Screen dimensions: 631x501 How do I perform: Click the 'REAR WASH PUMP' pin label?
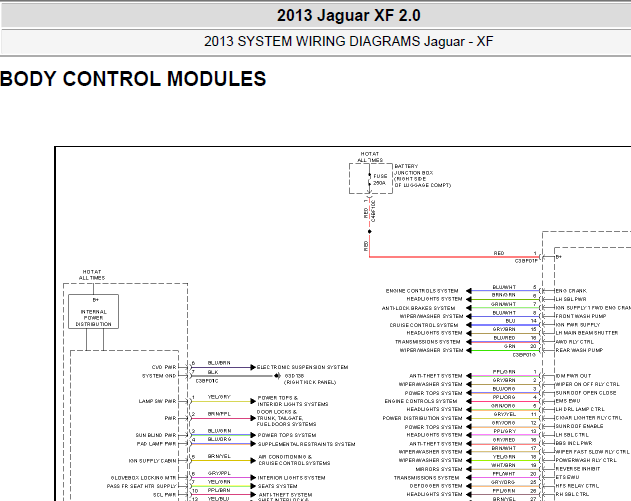[579, 350]
